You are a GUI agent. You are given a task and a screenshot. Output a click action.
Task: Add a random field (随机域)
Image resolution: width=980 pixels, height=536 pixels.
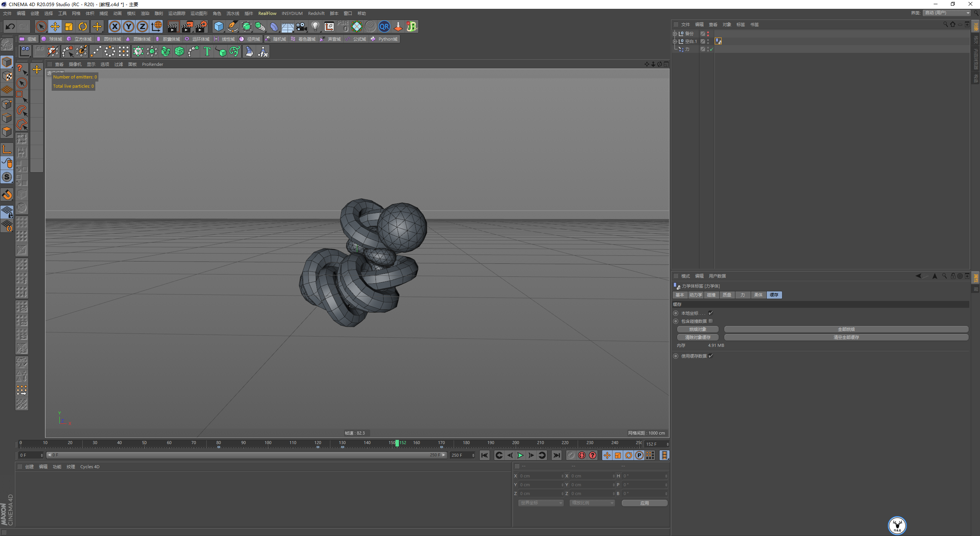(276, 39)
